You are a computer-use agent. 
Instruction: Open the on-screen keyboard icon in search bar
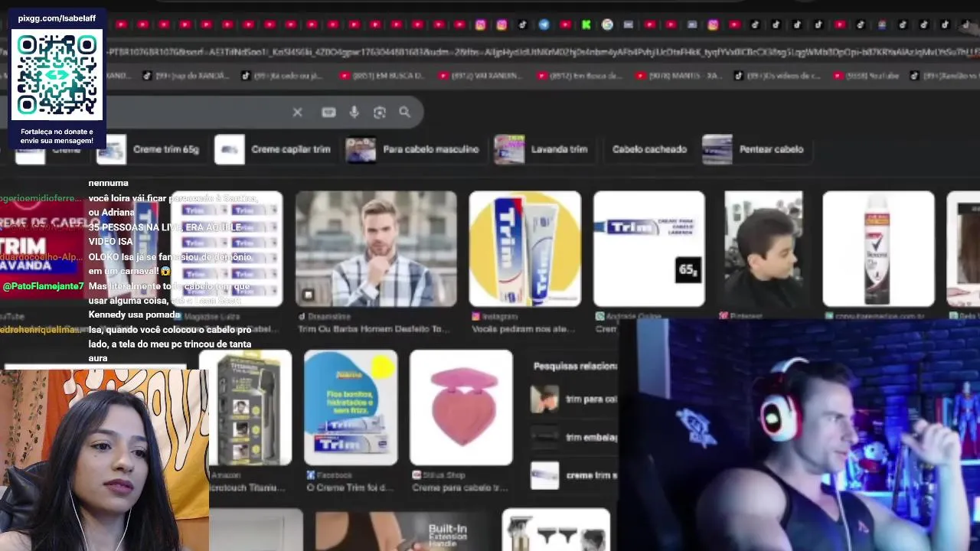pos(328,112)
